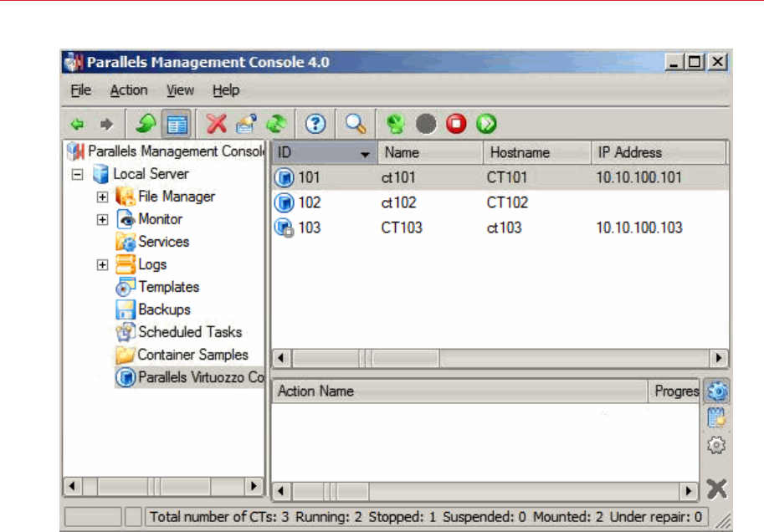Click the Services gear folder icon
Viewport: 764px width, 532px height.
pyautogui.click(x=126, y=242)
